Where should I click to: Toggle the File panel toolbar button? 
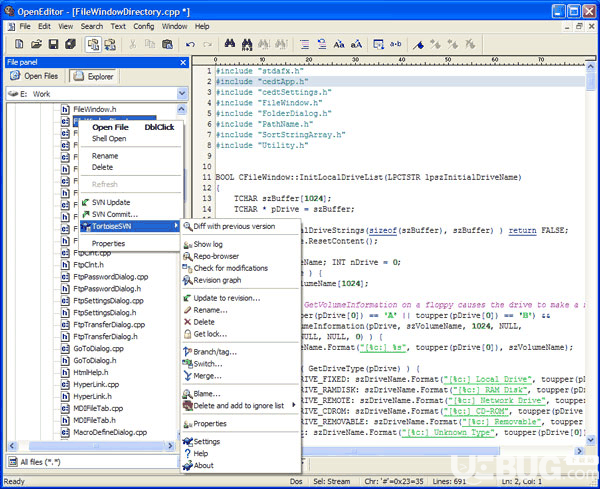click(93, 44)
